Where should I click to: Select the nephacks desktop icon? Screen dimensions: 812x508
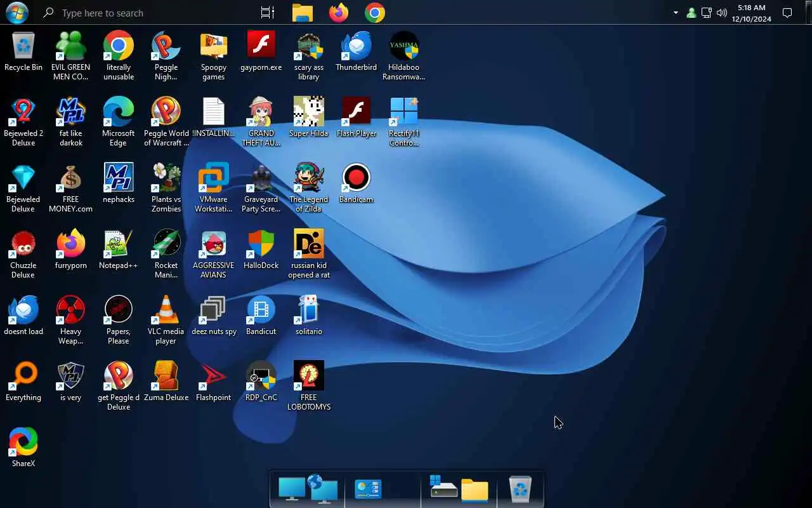pyautogui.click(x=119, y=184)
